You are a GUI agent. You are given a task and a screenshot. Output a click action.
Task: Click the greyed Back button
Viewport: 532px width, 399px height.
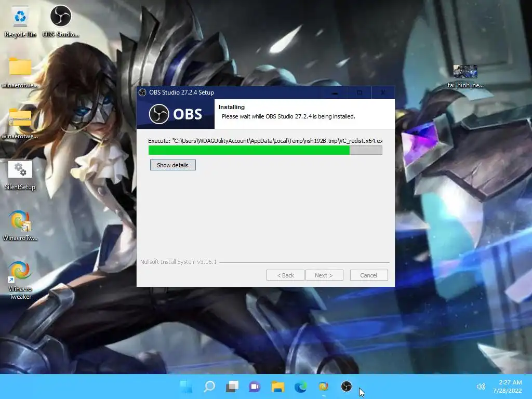click(x=285, y=275)
